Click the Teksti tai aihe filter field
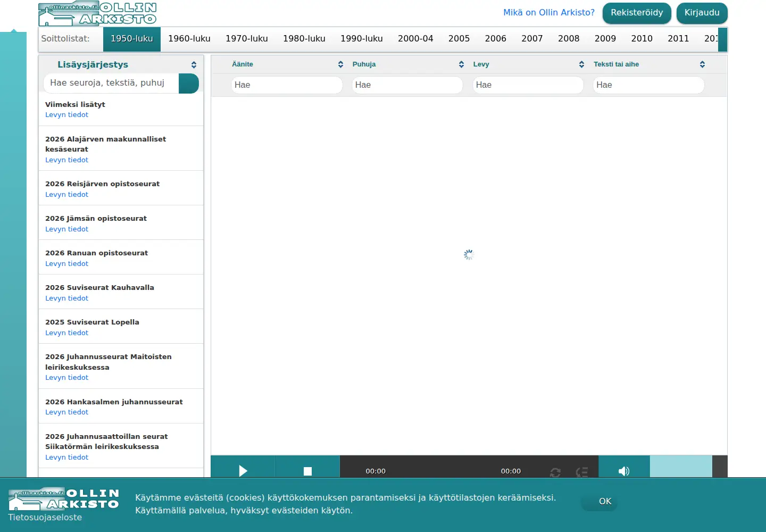Image resolution: width=766 pixels, height=532 pixels. pos(648,85)
